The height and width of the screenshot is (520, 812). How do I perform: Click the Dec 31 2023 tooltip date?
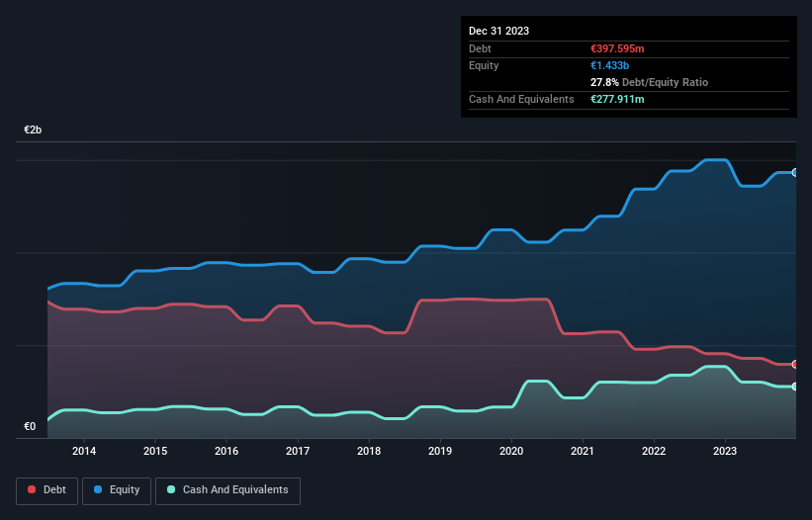[x=498, y=31]
